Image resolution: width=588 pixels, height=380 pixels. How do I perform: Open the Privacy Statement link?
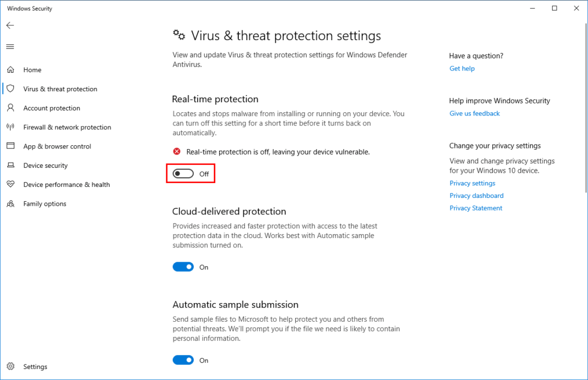tap(476, 208)
